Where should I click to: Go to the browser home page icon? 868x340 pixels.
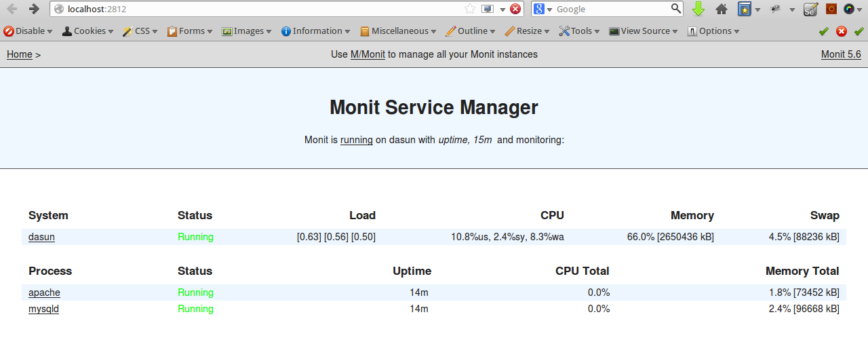(x=722, y=9)
